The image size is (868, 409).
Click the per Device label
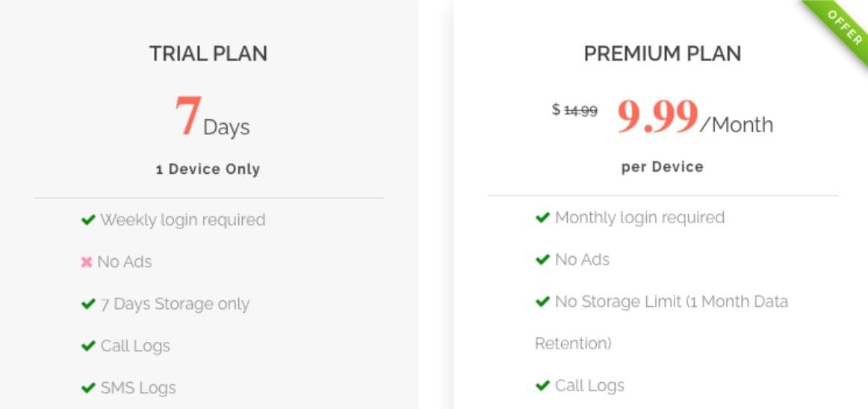pos(663,166)
